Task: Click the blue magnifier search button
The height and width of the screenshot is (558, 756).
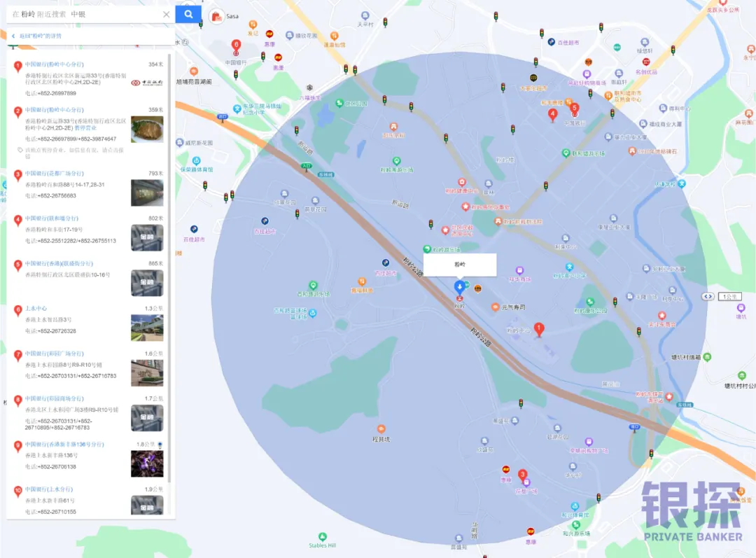Action: [188, 15]
